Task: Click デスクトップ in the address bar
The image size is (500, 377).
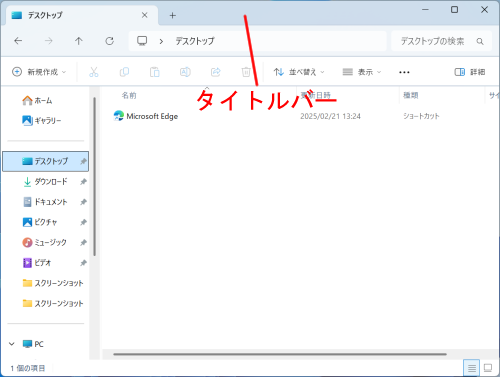Action: tap(195, 41)
